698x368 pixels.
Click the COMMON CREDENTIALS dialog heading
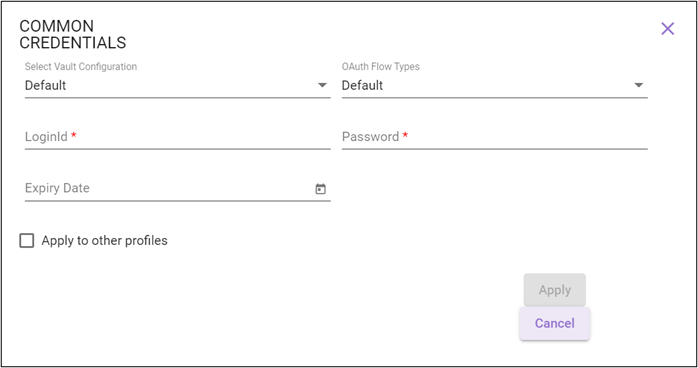click(73, 34)
